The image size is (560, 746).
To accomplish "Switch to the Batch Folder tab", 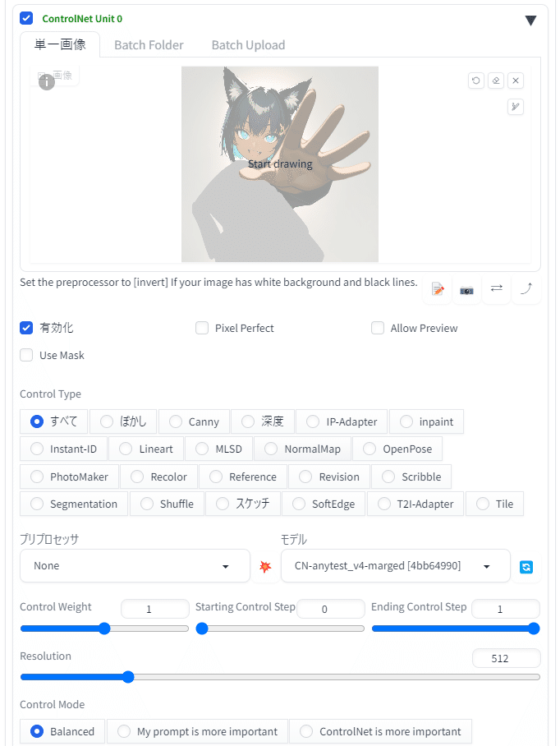I will point(149,45).
